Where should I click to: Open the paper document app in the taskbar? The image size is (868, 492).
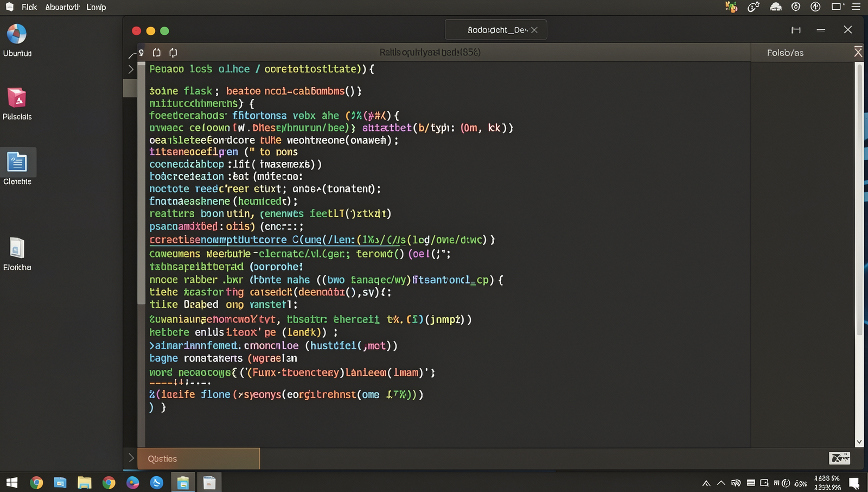pos(209,482)
